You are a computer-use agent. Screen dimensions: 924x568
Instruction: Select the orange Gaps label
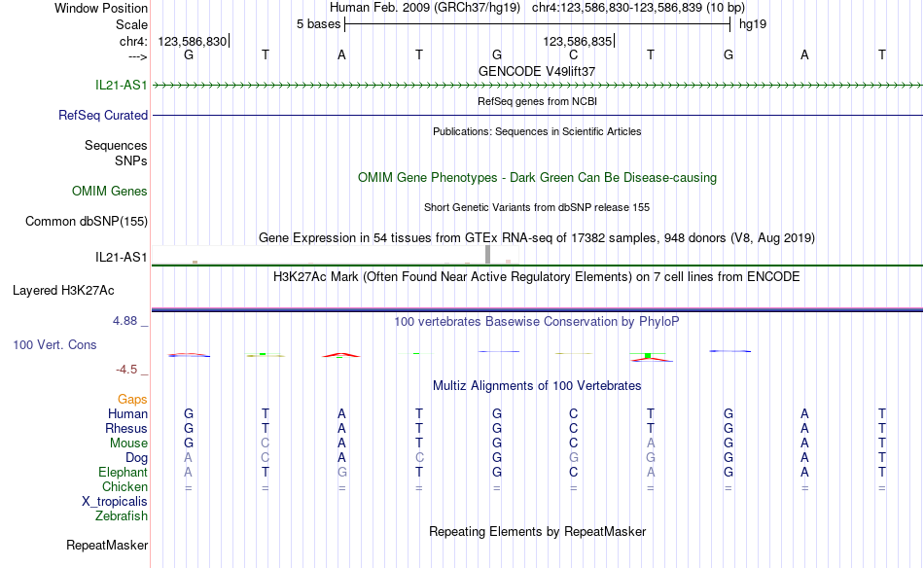click(132, 400)
